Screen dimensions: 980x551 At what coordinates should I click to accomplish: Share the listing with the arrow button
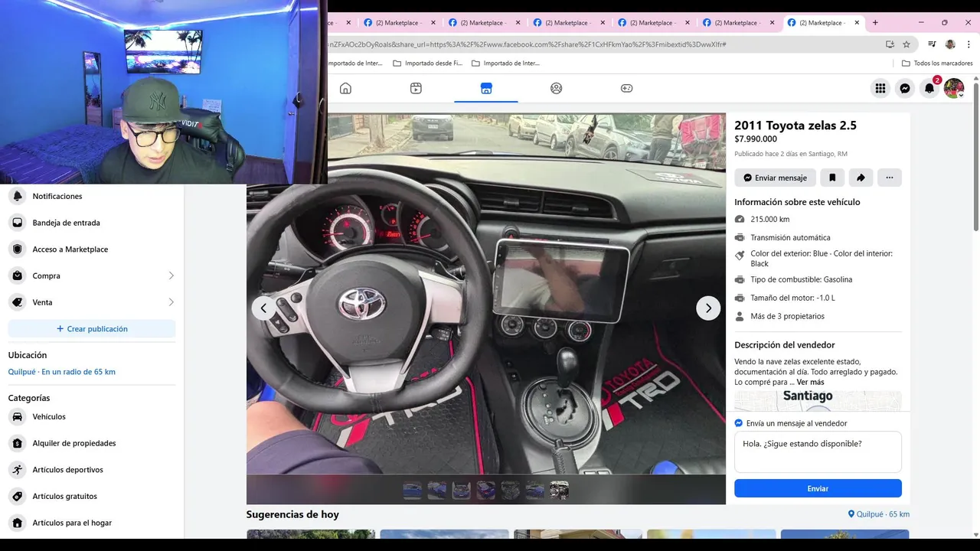(x=861, y=178)
